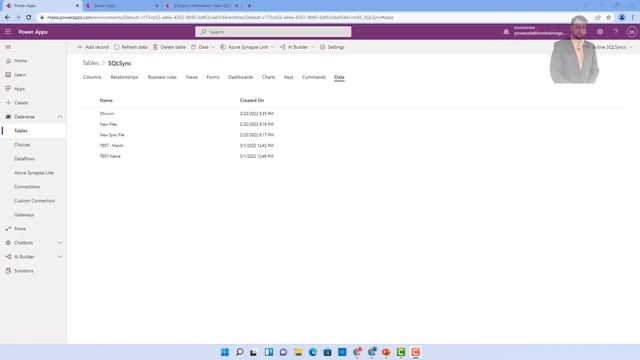Open Dataflows under Dataverse
Screen dimensions: 640x360
pyautogui.click(x=24, y=159)
